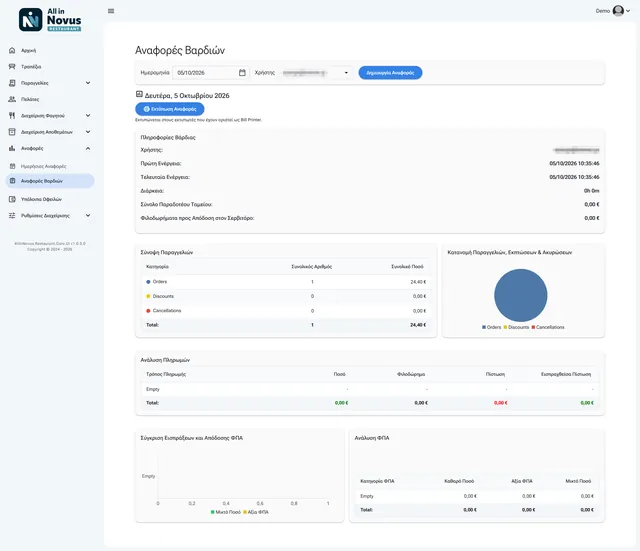Screen dimensions: 640x551
Task: Click the Διαχείριση Φαγητού fork-knife icon
Action: click(x=12, y=116)
